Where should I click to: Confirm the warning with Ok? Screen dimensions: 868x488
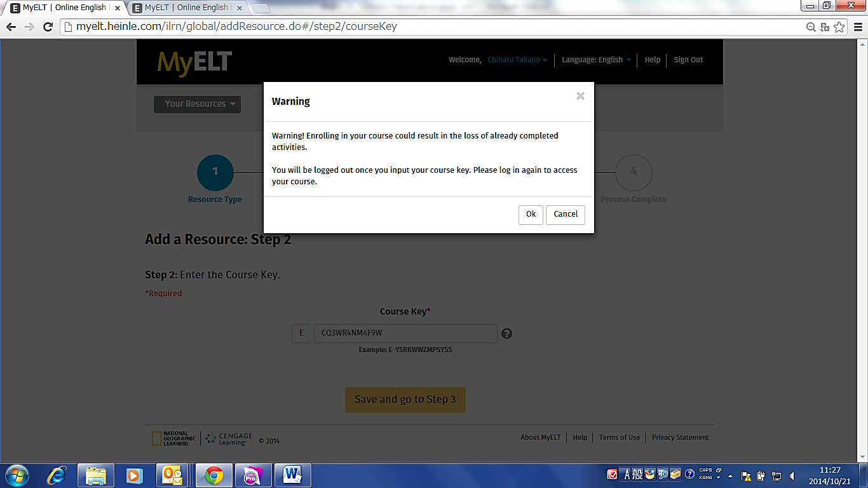pyautogui.click(x=531, y=214)
